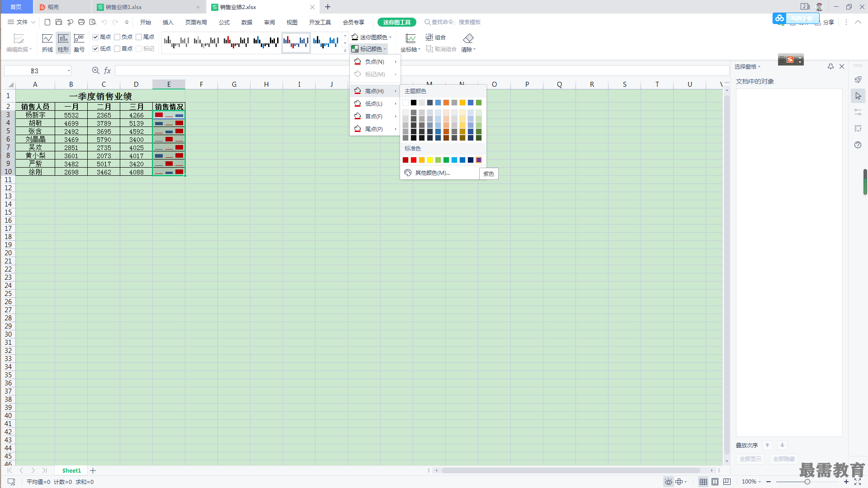Click the save icon in quick toolbar
The width and height of the screenshot is (868, 488).
click(59, 22)
